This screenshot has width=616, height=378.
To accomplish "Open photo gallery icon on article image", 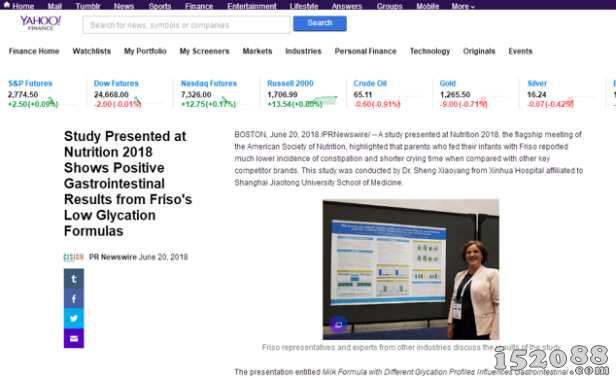I will point(338,325).
